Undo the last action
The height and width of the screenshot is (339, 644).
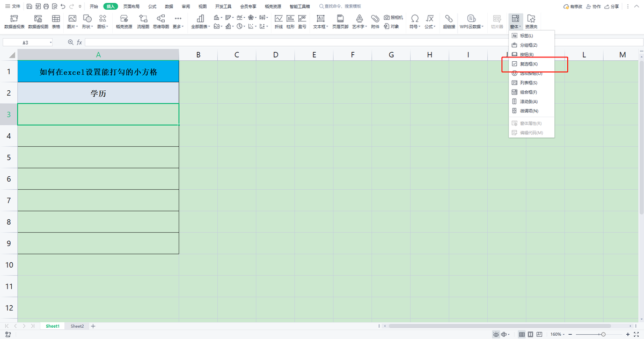pyautogui.click(x=63, y=6)
